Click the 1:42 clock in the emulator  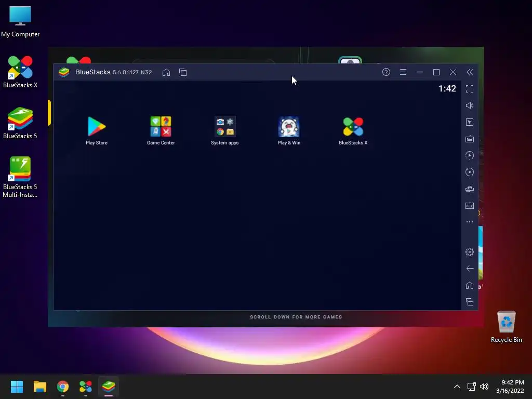tap(447, 88)
